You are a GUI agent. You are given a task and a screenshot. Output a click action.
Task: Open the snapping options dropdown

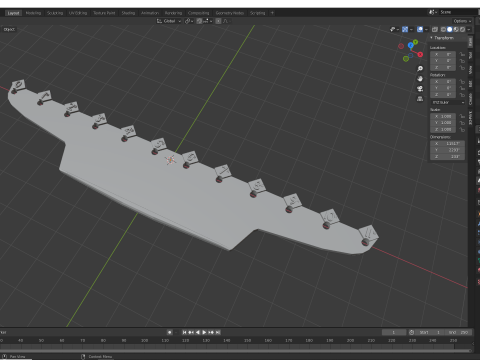point(208,21)
